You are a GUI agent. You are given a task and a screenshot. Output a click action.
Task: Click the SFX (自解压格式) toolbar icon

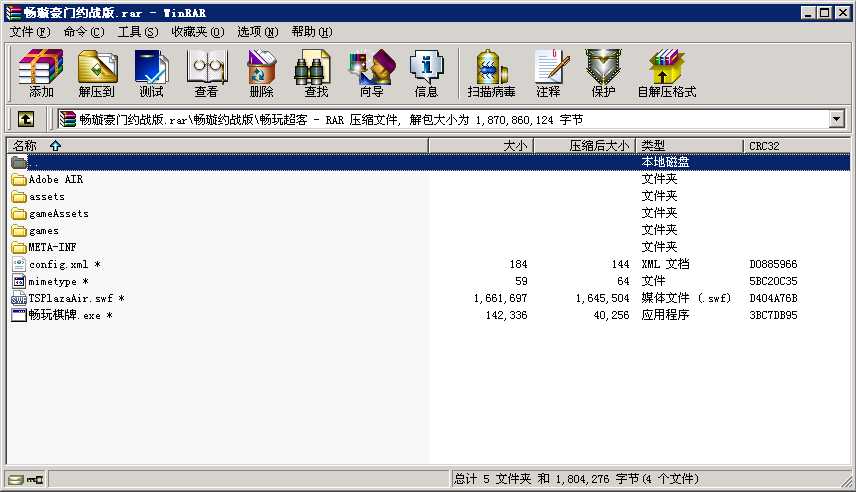click(667, 74)
